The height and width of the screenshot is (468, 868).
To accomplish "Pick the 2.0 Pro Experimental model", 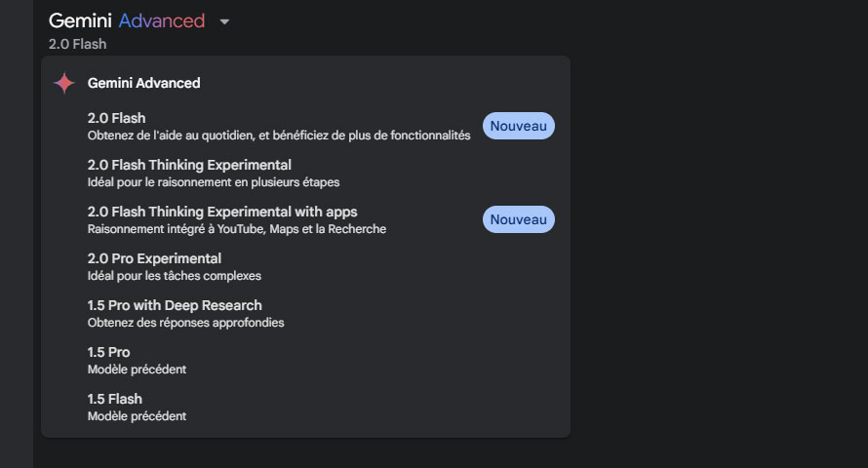I will tap(305, 266).
